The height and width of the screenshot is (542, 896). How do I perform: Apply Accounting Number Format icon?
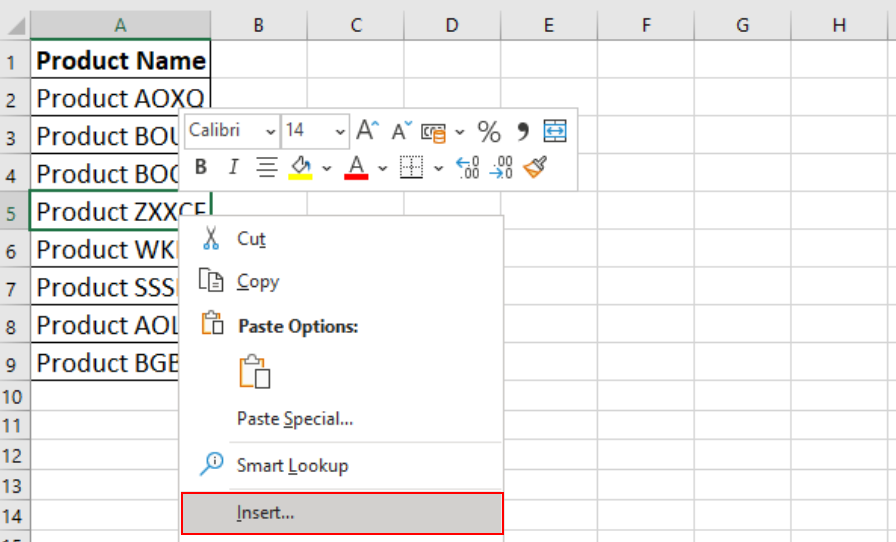click(433, 132)
